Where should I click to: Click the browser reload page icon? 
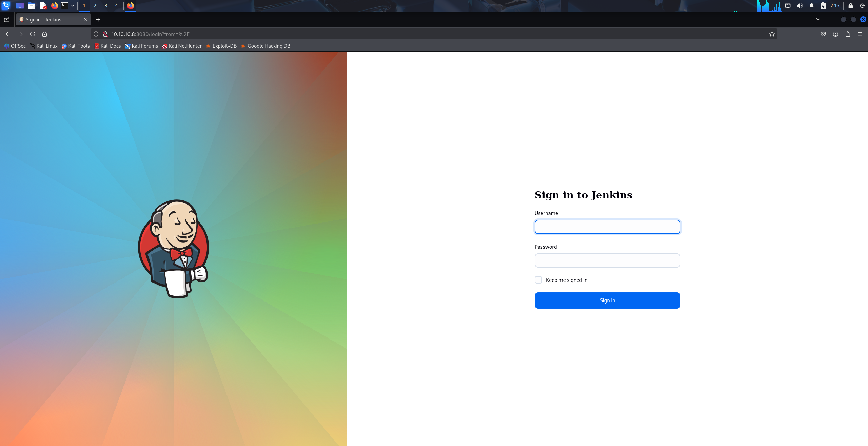(x=33, y=34)
